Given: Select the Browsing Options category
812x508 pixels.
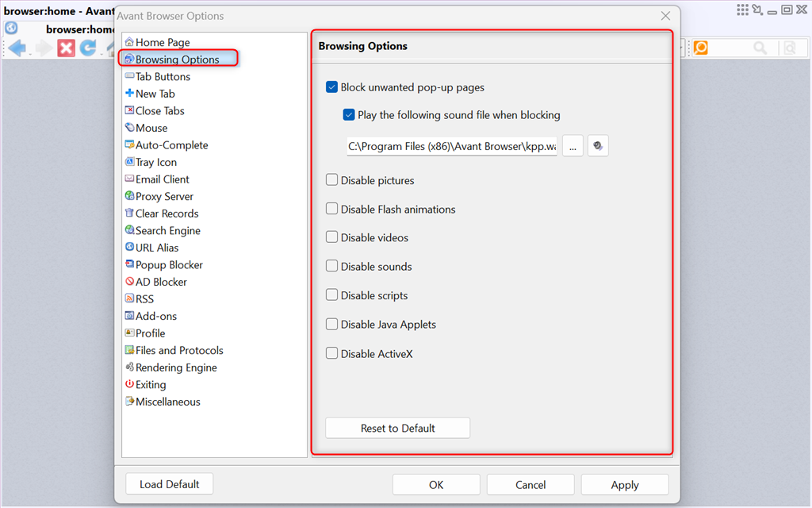Looking at the screenshot, I should click(172, 60).
